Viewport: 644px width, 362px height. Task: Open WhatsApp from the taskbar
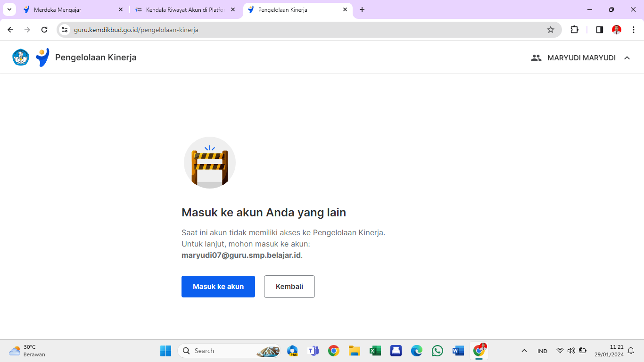tap(438, 351)
